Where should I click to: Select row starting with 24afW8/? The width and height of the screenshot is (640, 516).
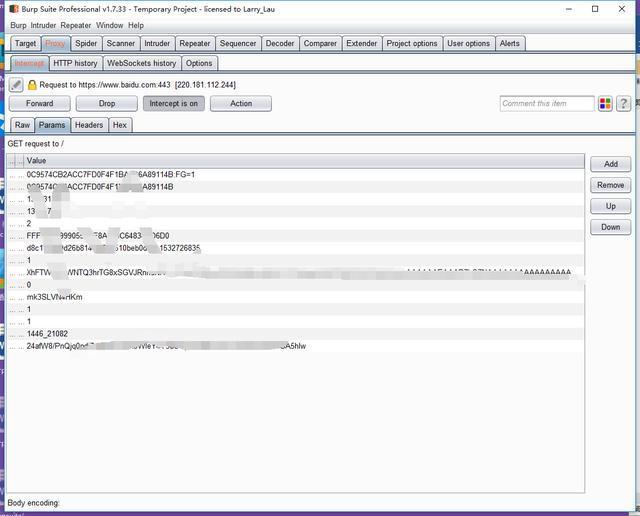tap(296, 346)
